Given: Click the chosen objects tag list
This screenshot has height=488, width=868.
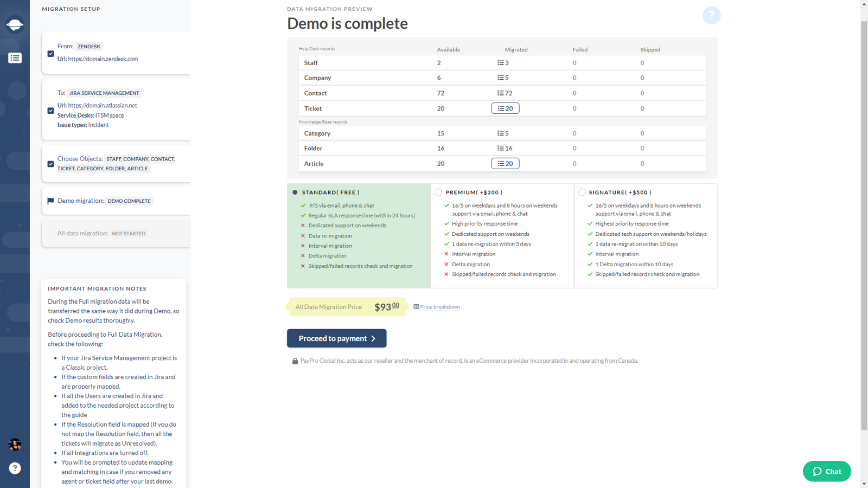Looking at the screenshot, I should click(116, 164).
